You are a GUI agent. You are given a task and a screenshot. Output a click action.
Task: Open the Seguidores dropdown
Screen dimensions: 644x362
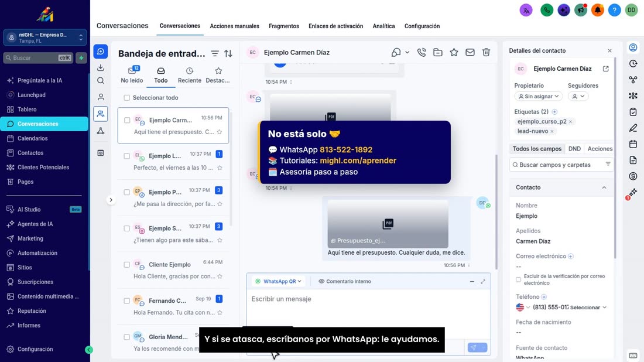click(x=578, y=96)
